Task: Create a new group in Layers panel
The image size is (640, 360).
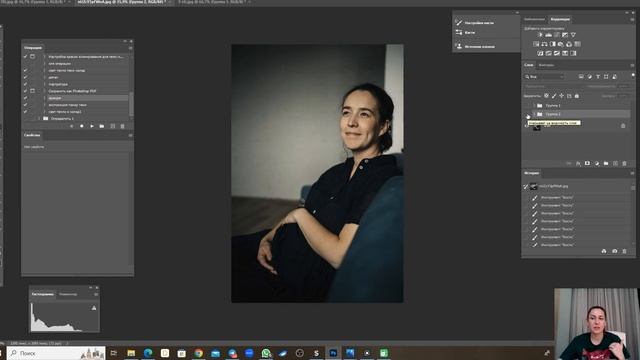Action: (x=606, y=163)
